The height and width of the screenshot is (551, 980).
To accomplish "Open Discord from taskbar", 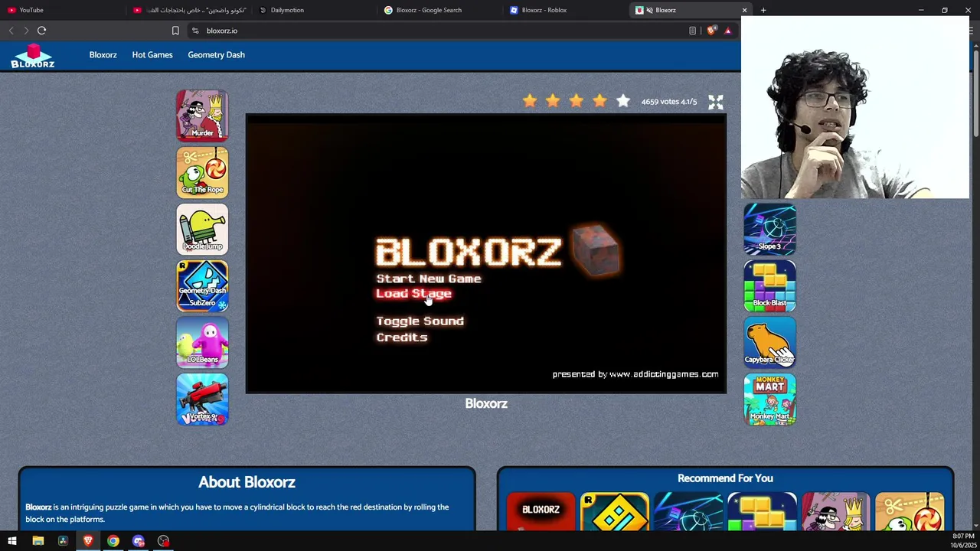I will 139,541.
